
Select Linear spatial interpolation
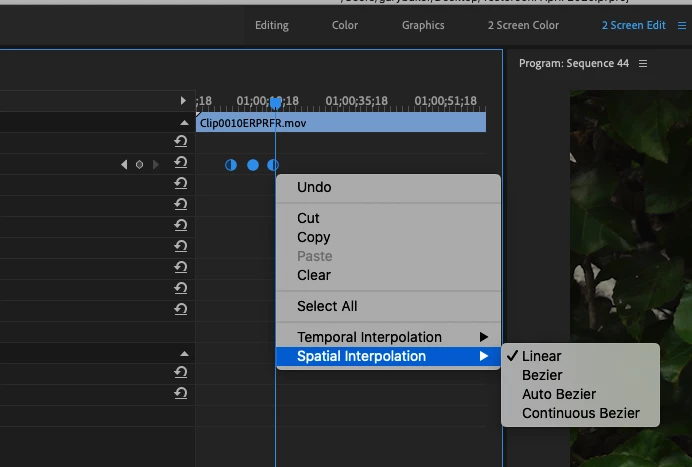pos(580,356)
